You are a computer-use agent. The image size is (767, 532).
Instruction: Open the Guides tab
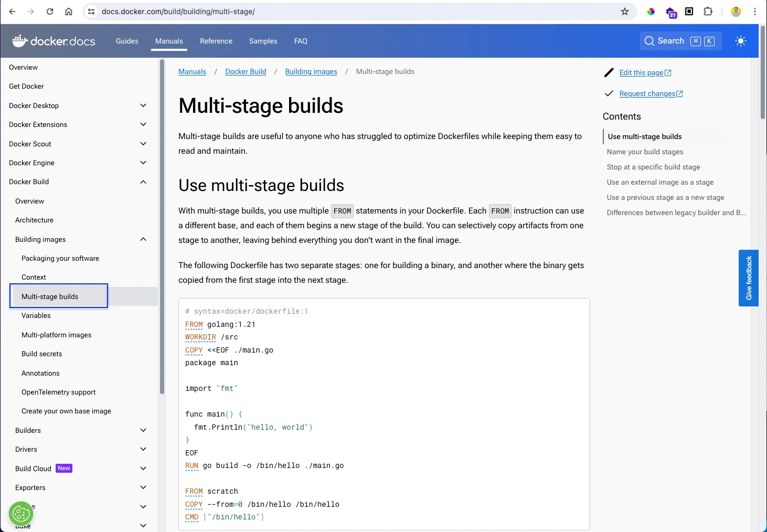point(127,41)
